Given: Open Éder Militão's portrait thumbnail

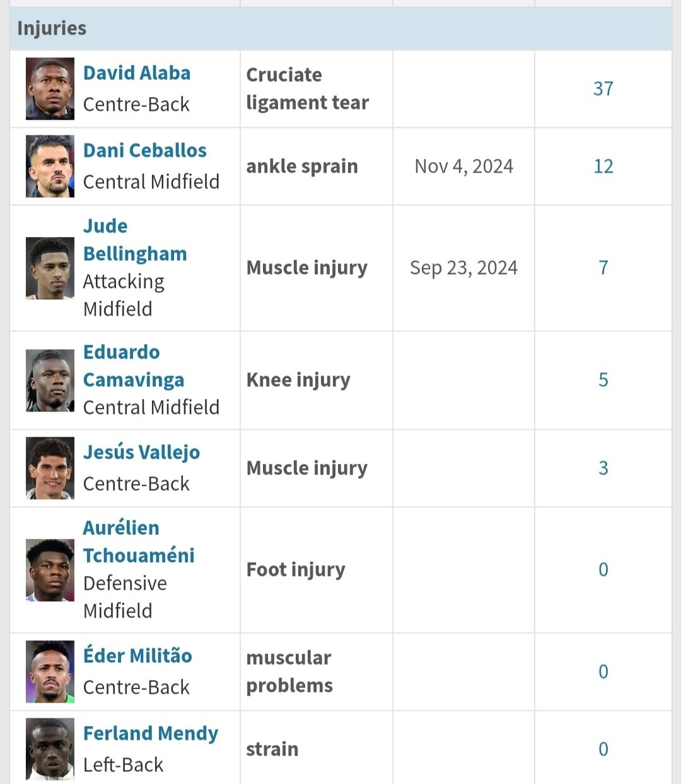Looking at the screenshot, I should (50, 672).
